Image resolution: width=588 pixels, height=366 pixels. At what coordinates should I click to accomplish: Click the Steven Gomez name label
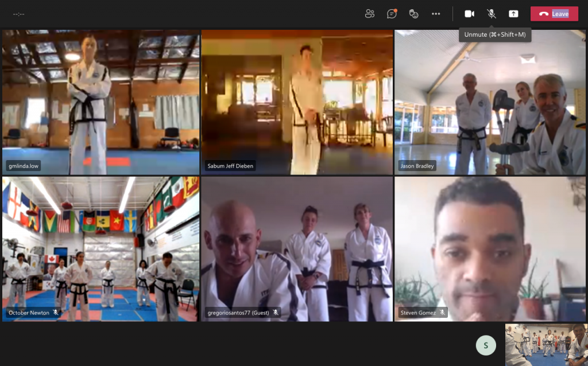click(x=418, y=313)
